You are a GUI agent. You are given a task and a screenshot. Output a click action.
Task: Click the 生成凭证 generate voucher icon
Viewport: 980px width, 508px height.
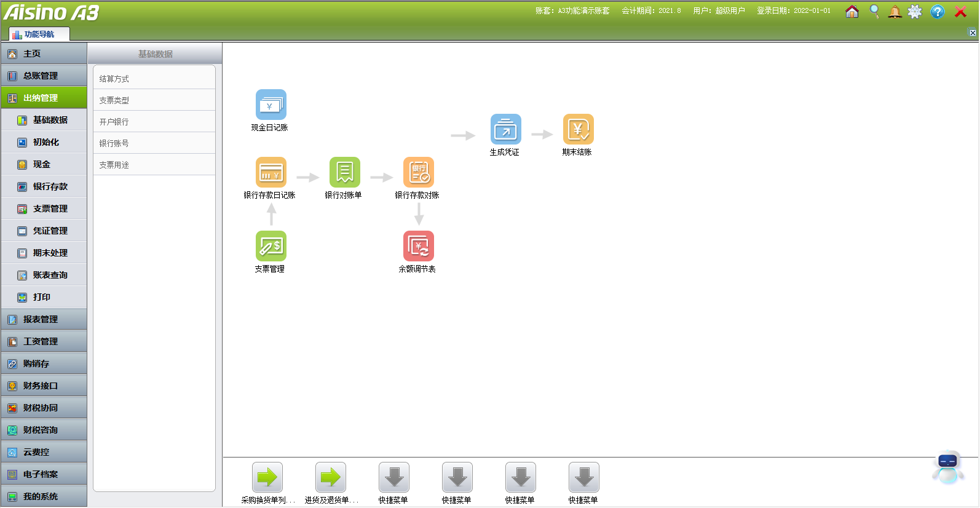505,130
